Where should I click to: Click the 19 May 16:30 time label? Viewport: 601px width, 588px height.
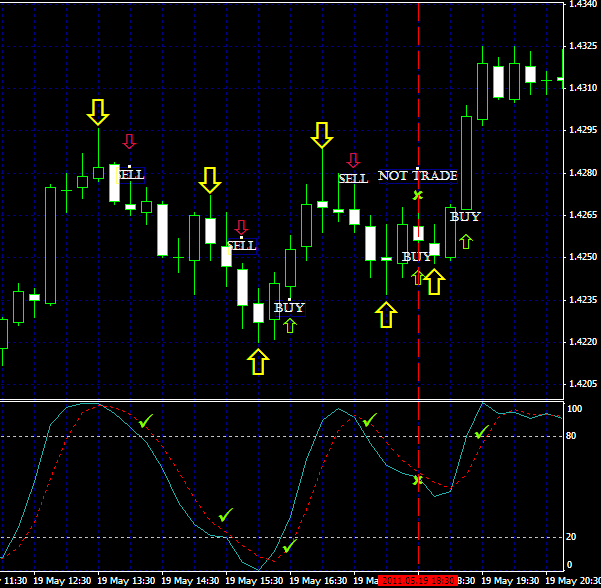click(318, 581)
